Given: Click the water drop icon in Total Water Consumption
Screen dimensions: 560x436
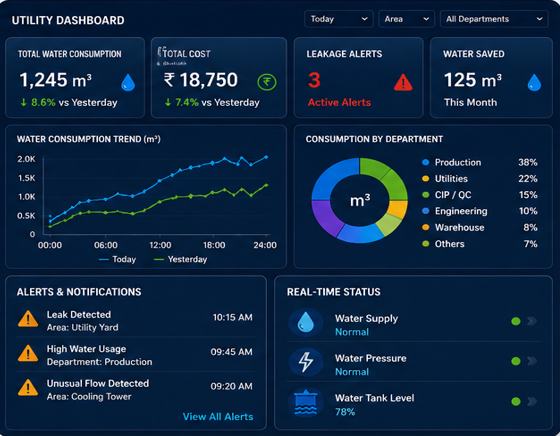Looking at the screenshot, I should coord(128,82).
